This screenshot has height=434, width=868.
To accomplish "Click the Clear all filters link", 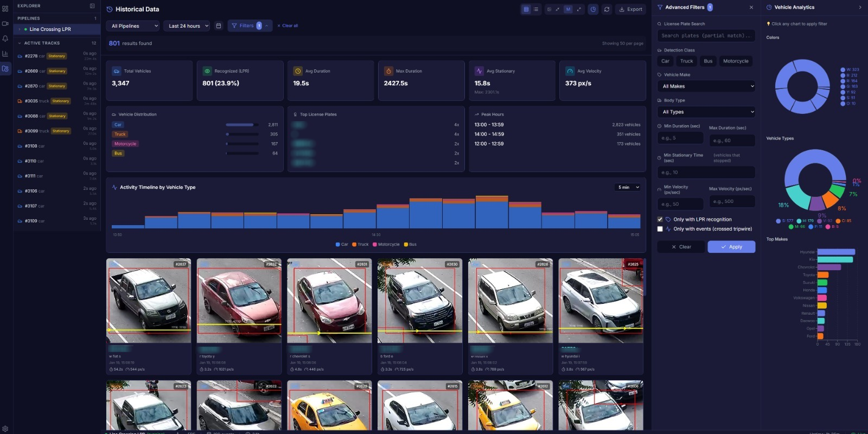I will pos(288,26).
